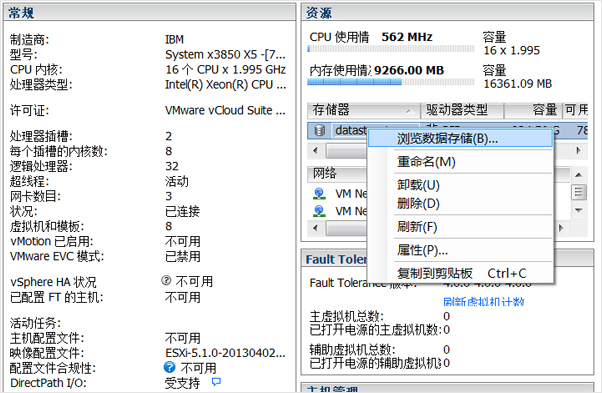
Task: Click DirectPath I/O speech bubble icon
Action: coord(216,381)
